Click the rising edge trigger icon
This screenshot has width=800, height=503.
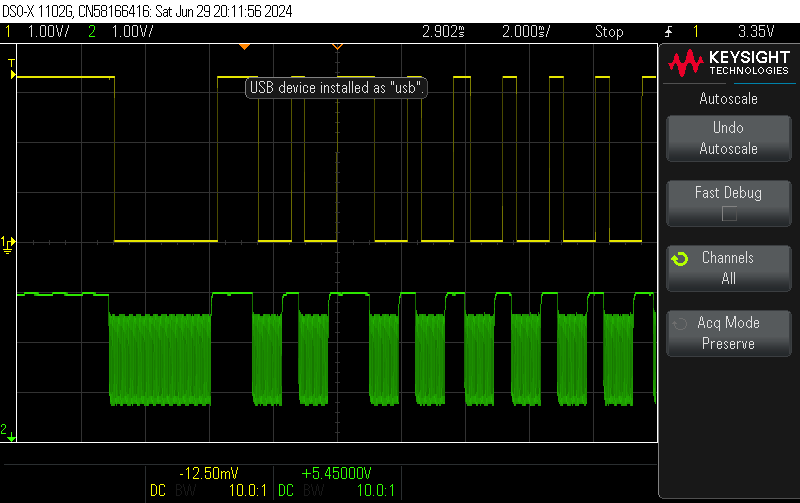(x=668, y=32)
